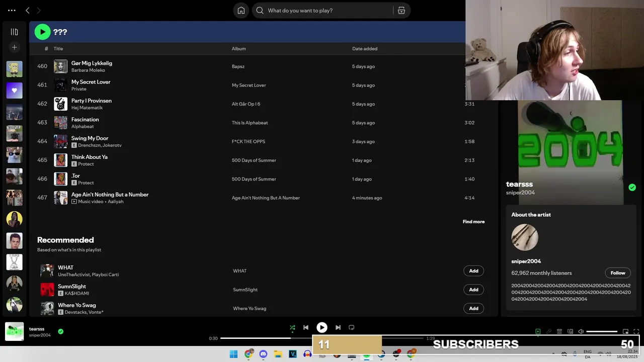Open the sunglasses cat playlist in the sidebar

click(x=14, y=155)
